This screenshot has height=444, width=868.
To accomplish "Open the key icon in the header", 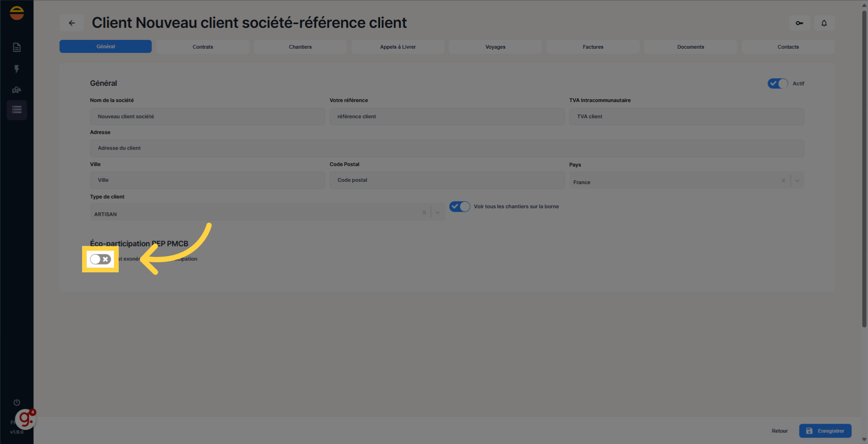I will [x=799, y=23].
